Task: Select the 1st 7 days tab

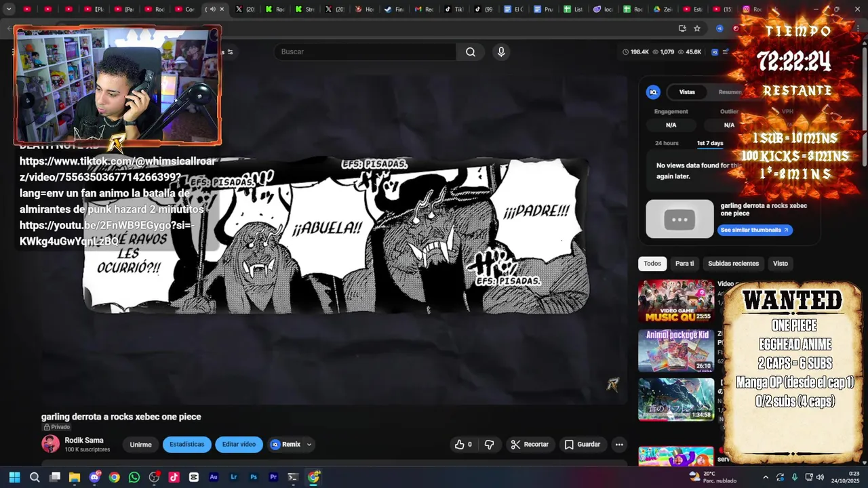Action: coord(710,143)
